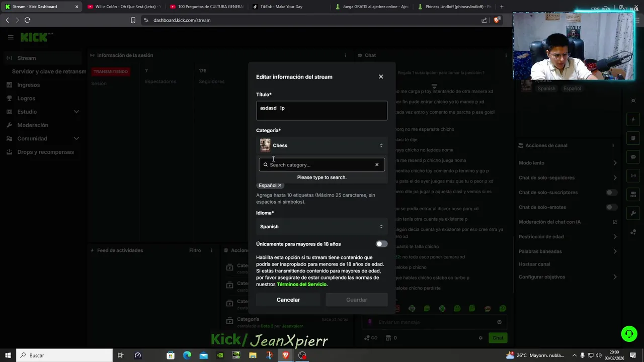The image size is (644, 362).
Task: Open Drops y recompensas in sidebar
Action: click(x=45, y=152)
